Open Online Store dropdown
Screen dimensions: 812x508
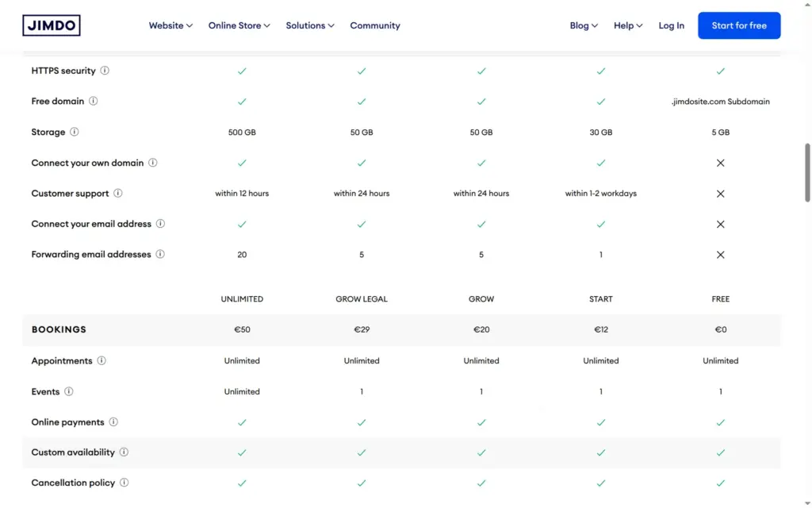click(239, 25)
